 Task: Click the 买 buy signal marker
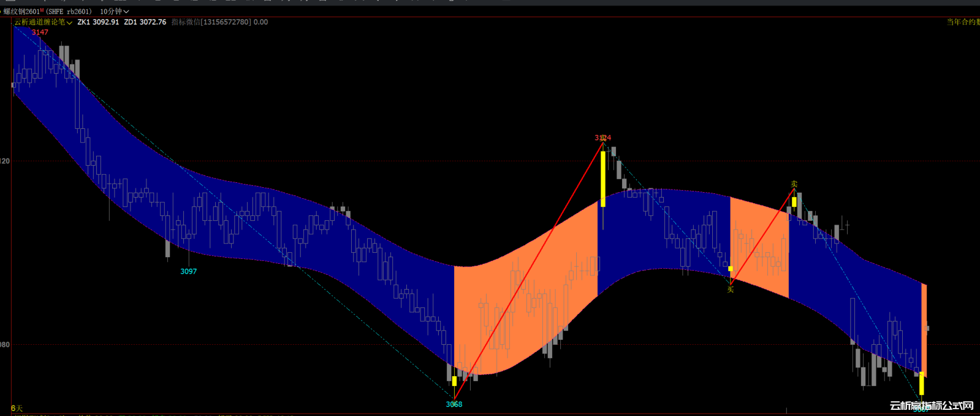(x=730, y=289)
